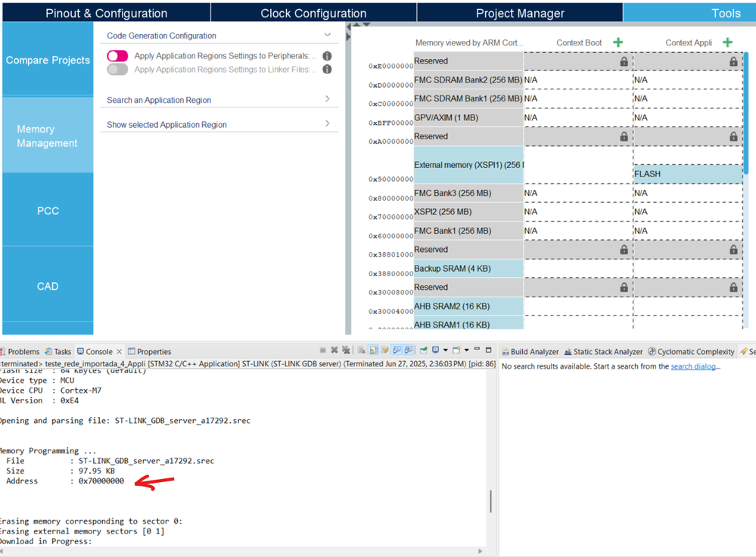Screen dimensions: 756x557
Task: Open Memory Management tool
Action: [48, 136]
